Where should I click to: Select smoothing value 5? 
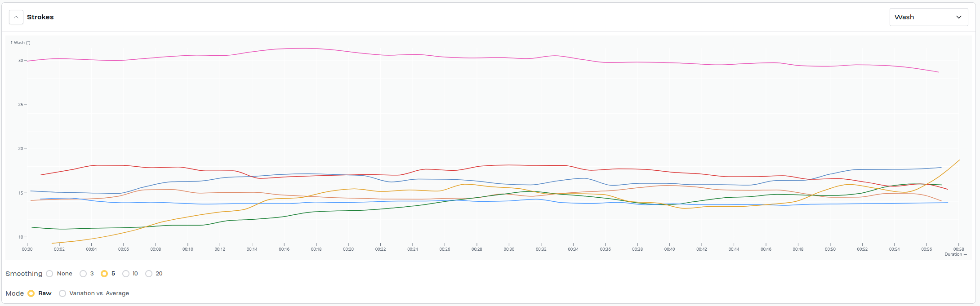click(x=104, y=274)
